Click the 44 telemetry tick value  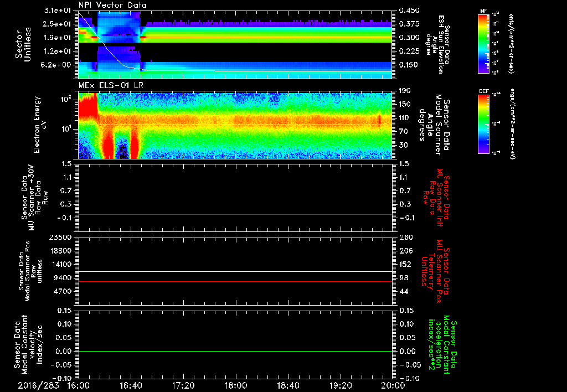tap(404, 291)
